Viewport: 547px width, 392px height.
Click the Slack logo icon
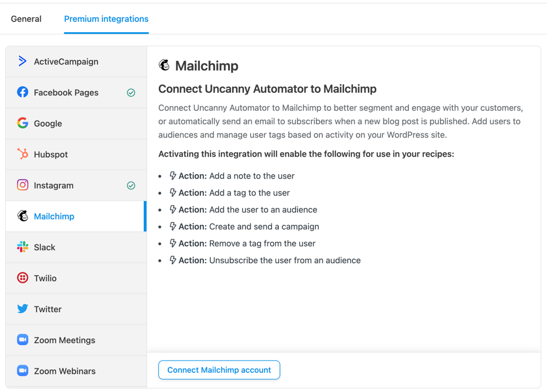pyautogui.click(x=23, y=247)
